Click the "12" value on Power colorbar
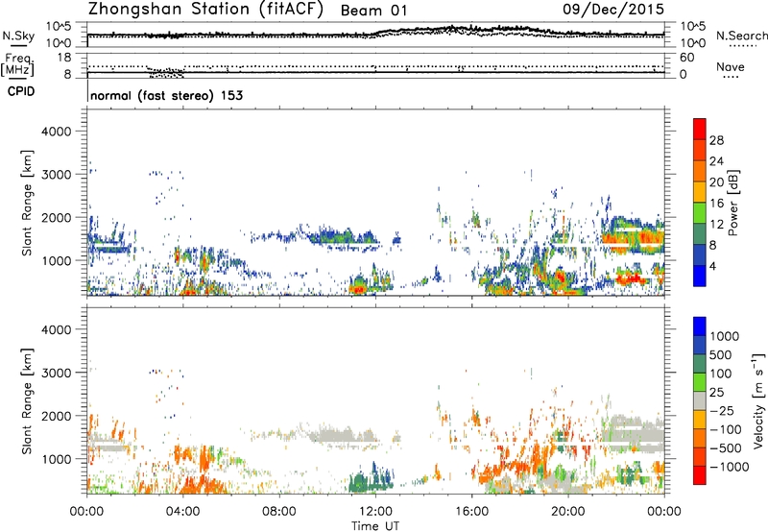 [x=716, y=225]
